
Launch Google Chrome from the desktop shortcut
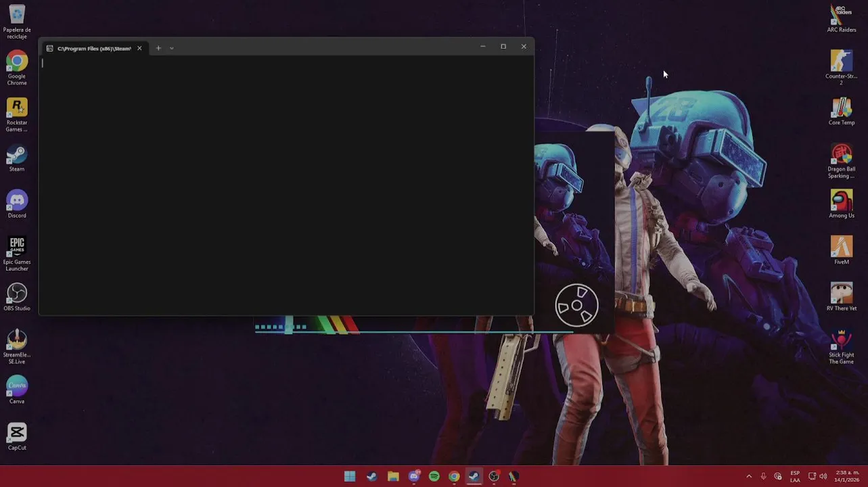[17, 68]
